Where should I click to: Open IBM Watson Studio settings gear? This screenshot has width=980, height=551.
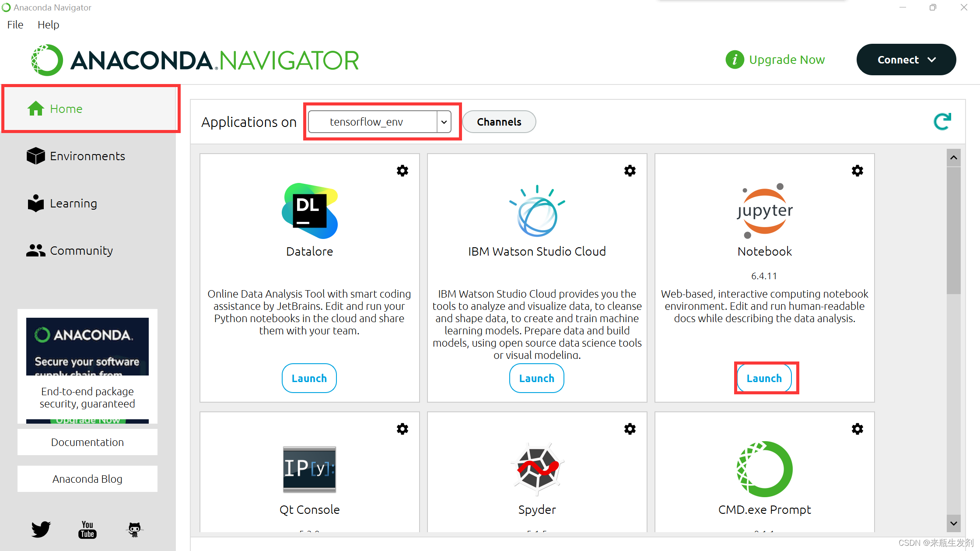[630, 171]
